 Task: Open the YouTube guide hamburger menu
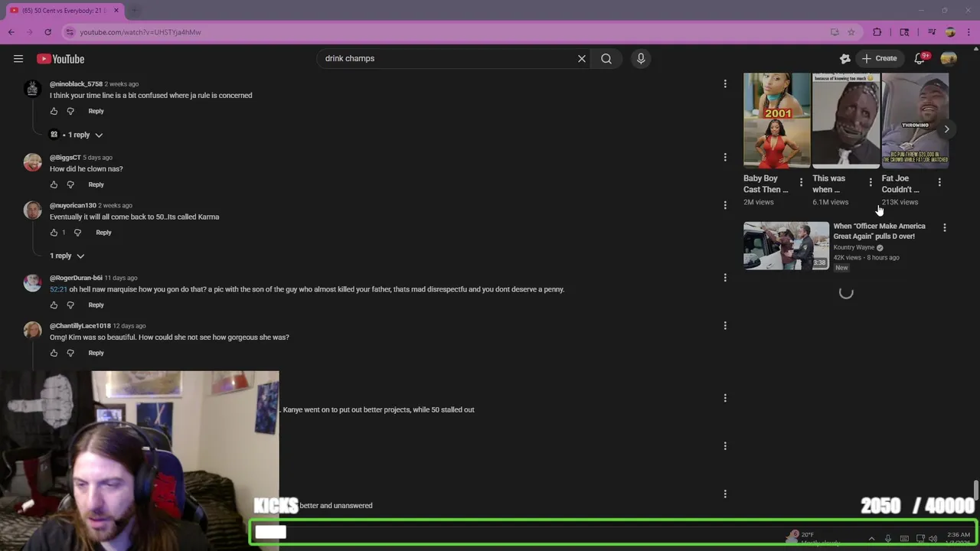(18, 59)
